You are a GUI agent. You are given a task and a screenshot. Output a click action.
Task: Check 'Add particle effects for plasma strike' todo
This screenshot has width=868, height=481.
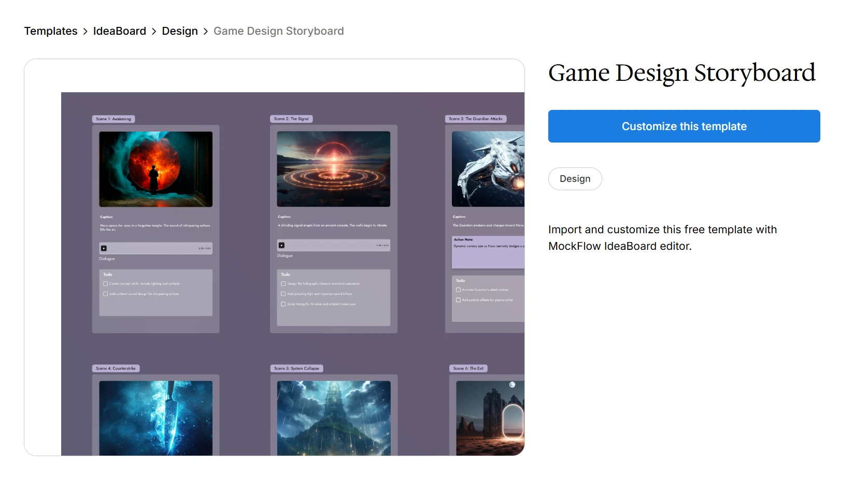(x=458, y=300)
